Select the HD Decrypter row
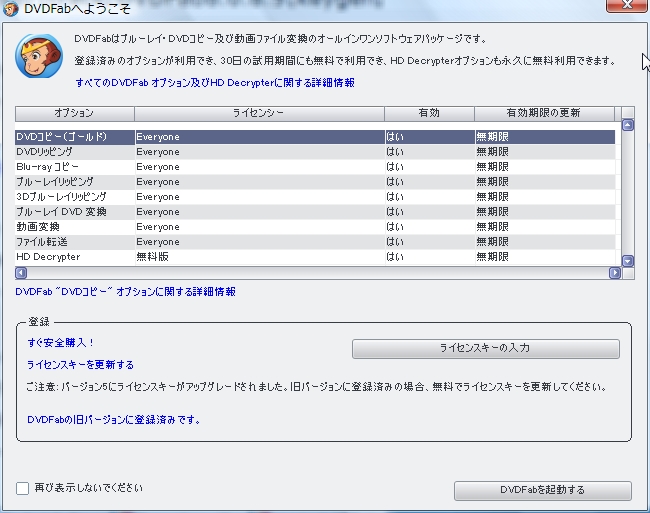 coord(315,257)
